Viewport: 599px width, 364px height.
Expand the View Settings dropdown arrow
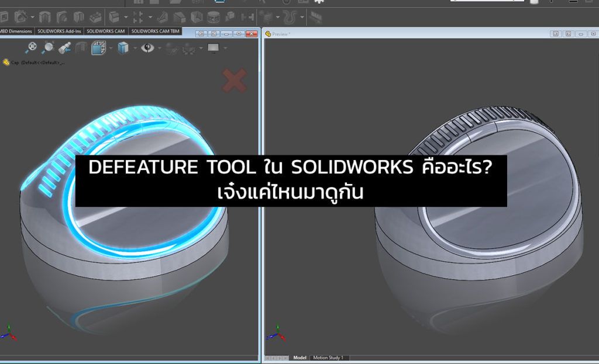(x=225, y=48)
